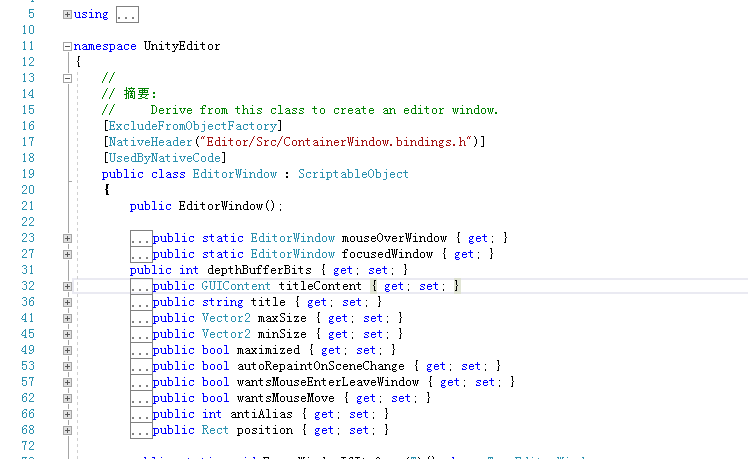Image resolution: width=748 pixels, height=459 pixels.
Task: Click the EditorWindow() constructor declaration
Action: click(206, 206)
